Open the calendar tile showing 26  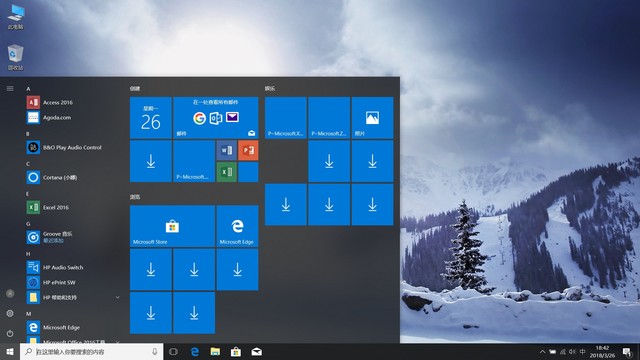pyautogui.click(x=151, y=118)
